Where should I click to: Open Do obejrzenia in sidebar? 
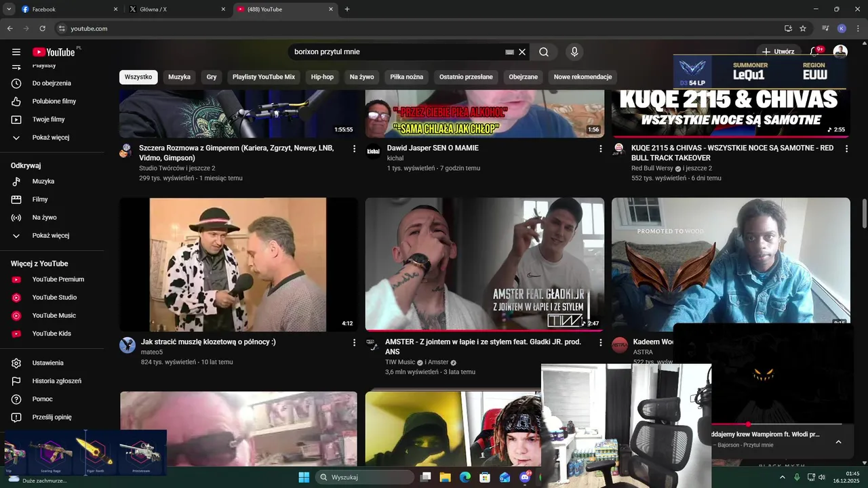point(52,83)
